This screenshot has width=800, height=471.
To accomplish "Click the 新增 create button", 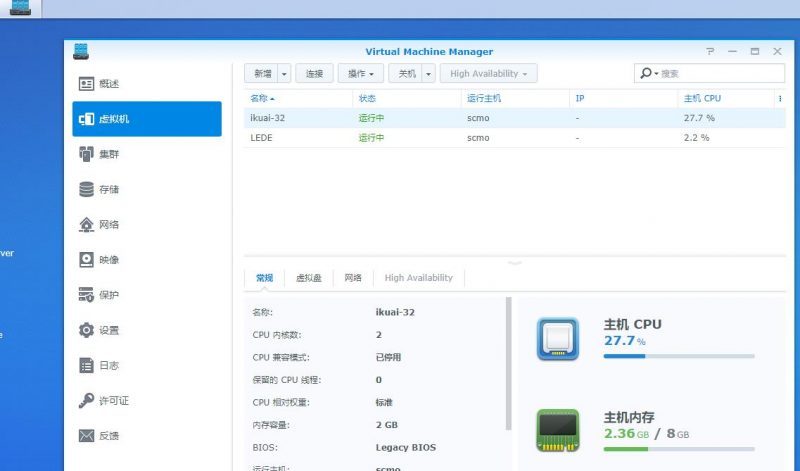I will 262,74.
